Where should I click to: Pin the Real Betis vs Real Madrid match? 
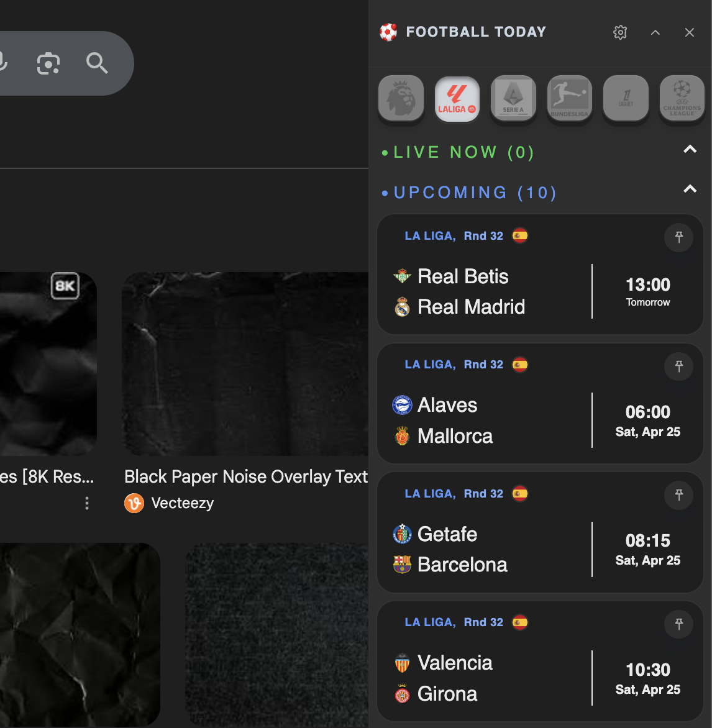click(678, 238)
